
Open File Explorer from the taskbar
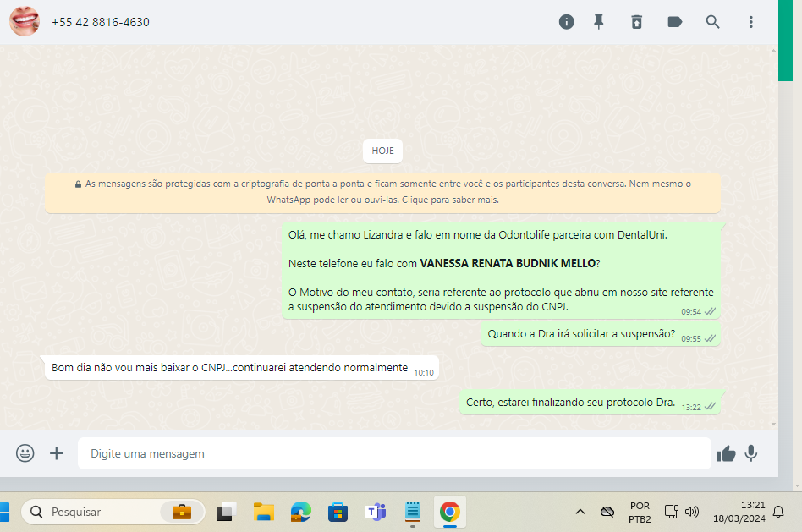264,512
